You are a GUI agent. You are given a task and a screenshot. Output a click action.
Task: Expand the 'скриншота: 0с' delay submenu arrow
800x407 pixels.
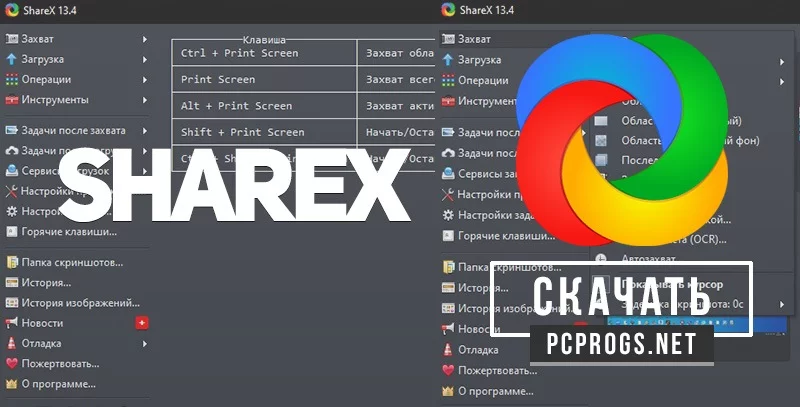(782, 304)
